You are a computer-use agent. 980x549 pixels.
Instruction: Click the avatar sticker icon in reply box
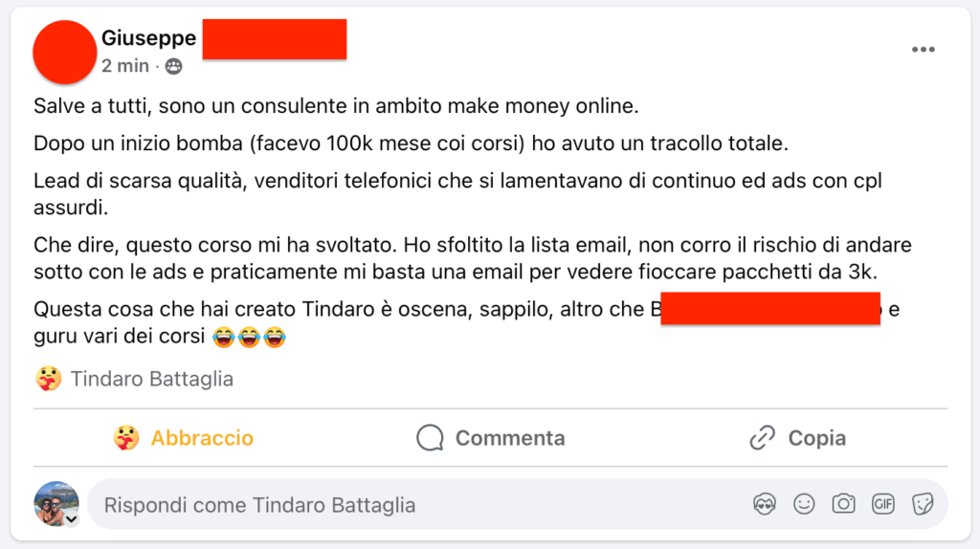(765, 504)
